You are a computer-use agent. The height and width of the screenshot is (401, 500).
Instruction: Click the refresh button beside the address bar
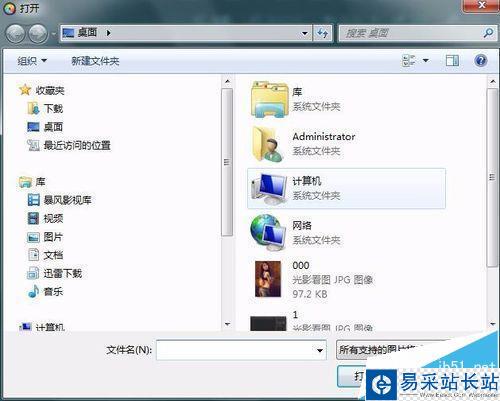pos(322,33)
